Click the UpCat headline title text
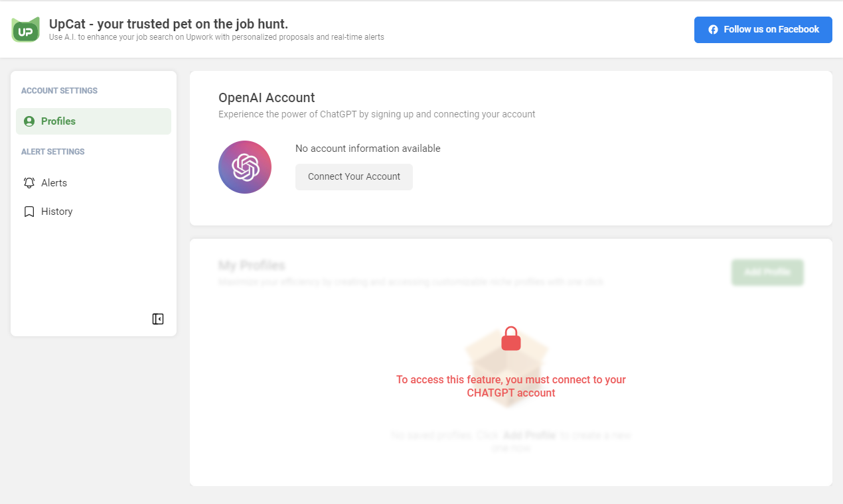Image resolution: width=843 pixels, height=504 pixels. pyautogui.click(x=169, y=24)
